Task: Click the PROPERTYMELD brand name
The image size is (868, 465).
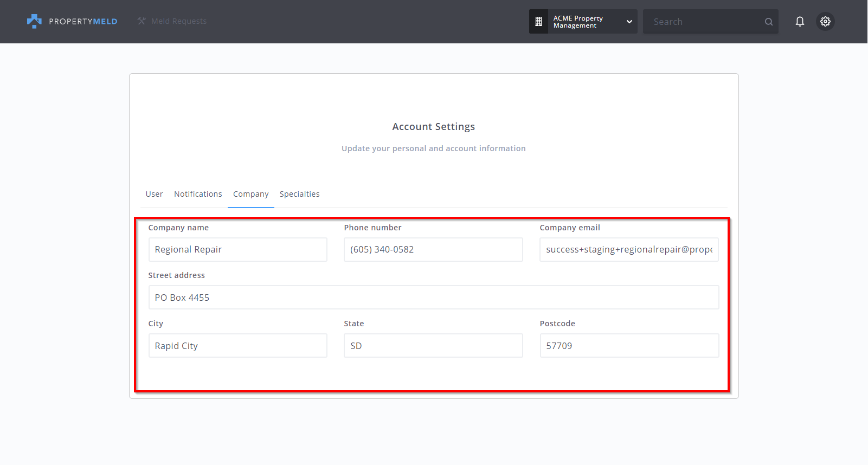Action: click(83, 22)
